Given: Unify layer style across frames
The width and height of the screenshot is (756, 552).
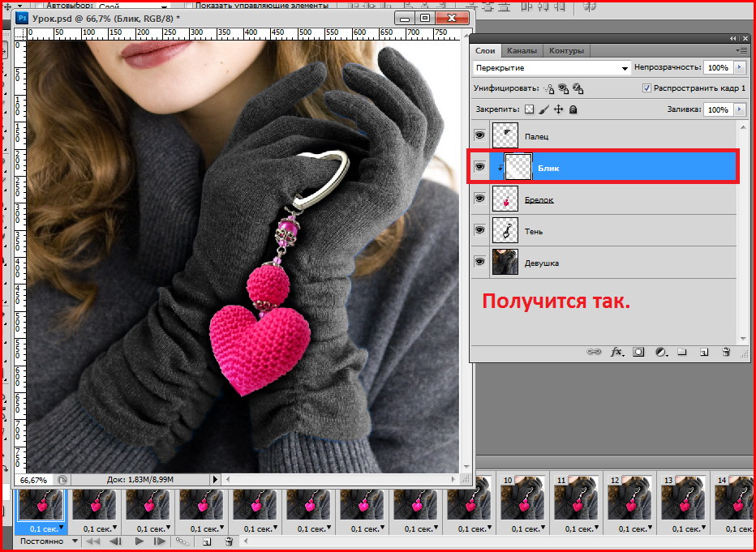Looking at the screenshot, I should coord(578,88).
